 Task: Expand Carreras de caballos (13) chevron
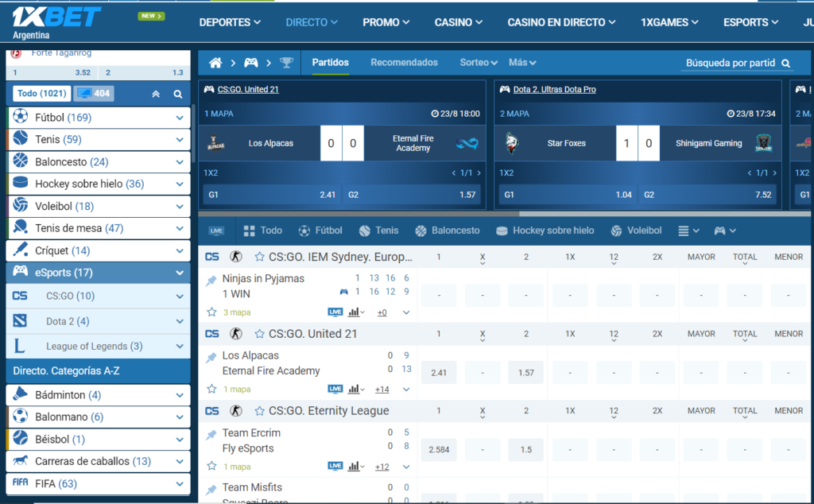pyautogui.click(x=180, y=461)
